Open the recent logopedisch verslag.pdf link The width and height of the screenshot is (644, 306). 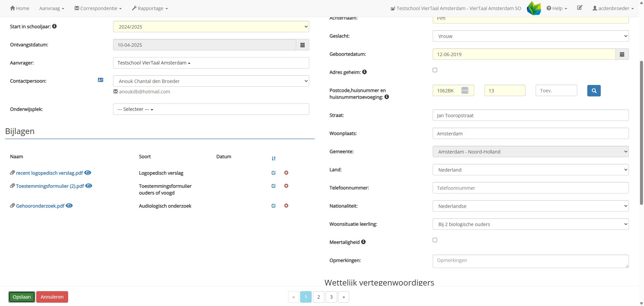49,173
